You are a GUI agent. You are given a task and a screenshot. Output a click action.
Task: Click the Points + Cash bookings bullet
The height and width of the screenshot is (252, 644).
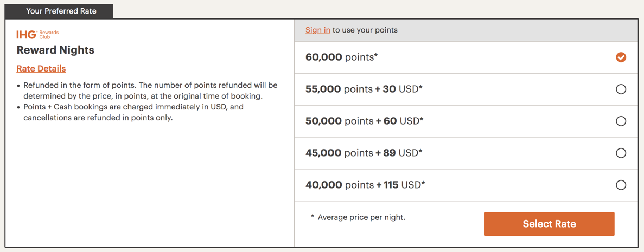click(x=133, y=112)
